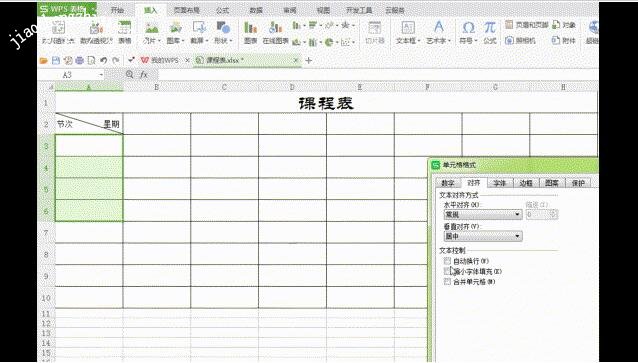
Task: Select the 课程表 title cell
Action: [x=326, y=103]
